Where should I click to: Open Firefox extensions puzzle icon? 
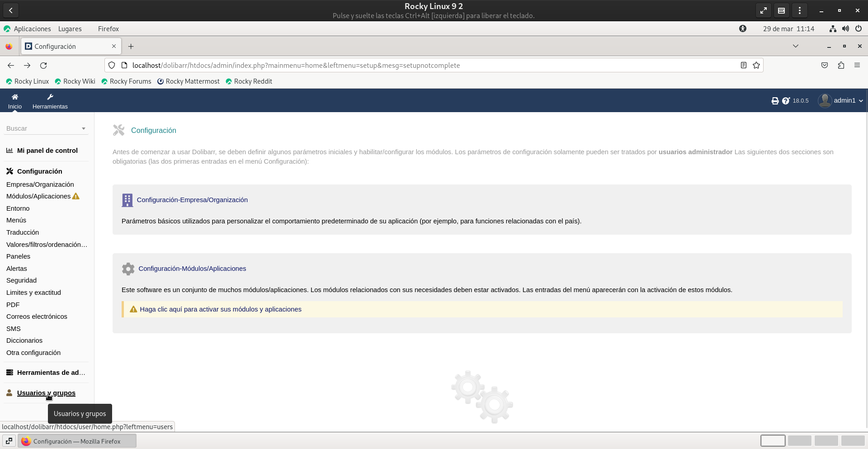point(841,66)
